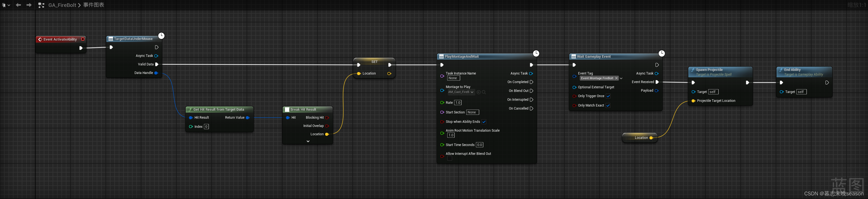This screenshot has height=199, width=868.
Task: Click the Hit Result input pin
Action: [191, 118]
